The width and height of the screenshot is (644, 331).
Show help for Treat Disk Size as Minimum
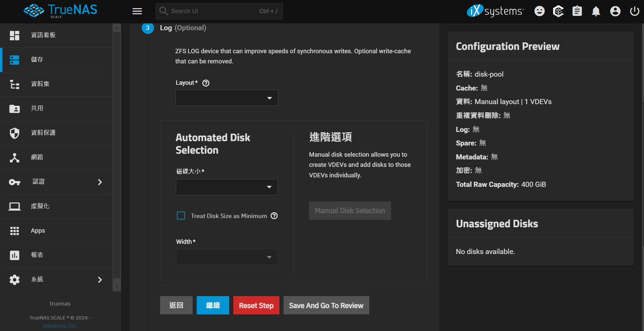coord(274,216)
